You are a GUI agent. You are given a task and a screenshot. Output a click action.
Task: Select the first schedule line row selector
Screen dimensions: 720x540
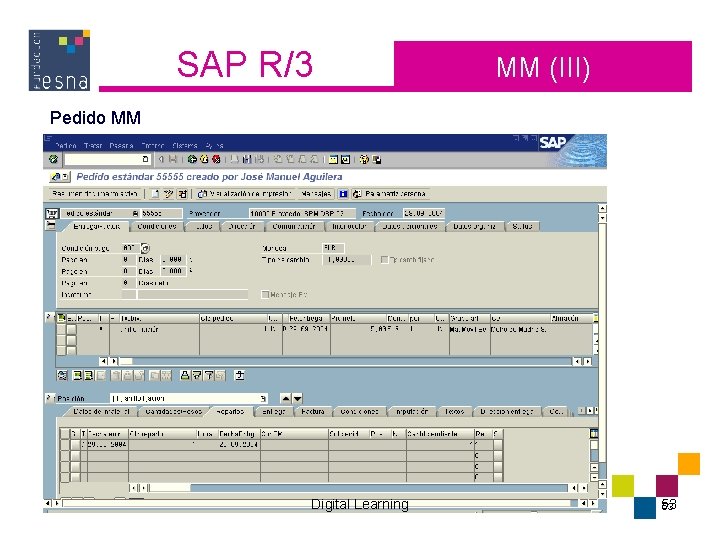coord(65,444)
